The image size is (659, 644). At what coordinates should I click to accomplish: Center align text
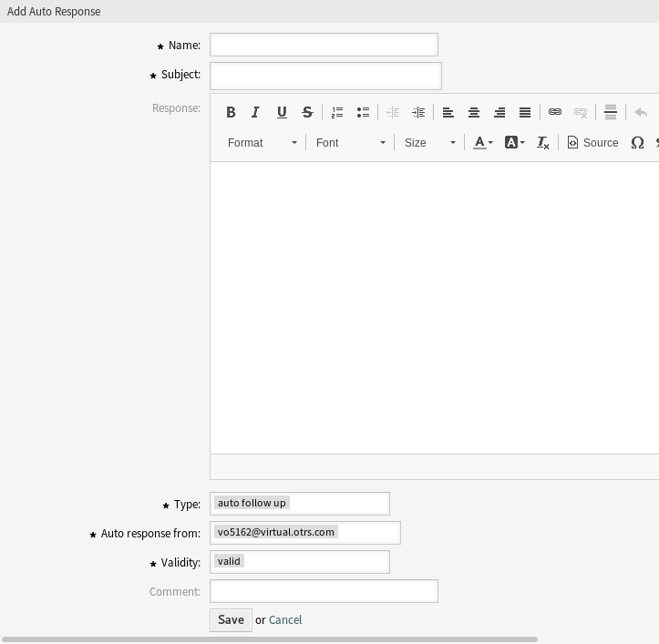[474, 112]
